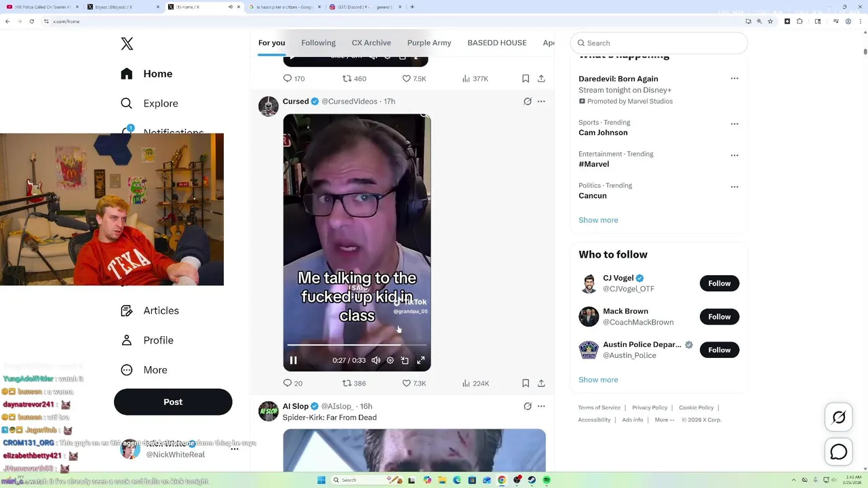Open video settings gear
868x488 pixels.
pos(390,361)
